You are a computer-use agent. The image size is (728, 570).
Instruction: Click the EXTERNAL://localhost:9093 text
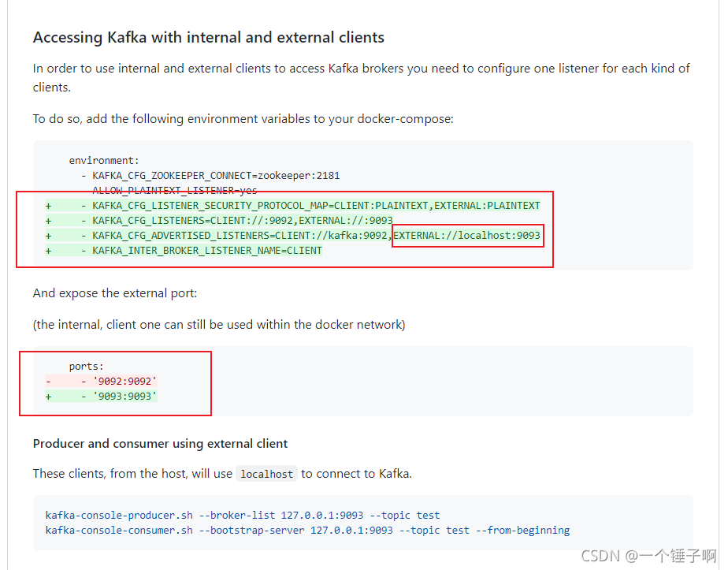tap(467, 236)
